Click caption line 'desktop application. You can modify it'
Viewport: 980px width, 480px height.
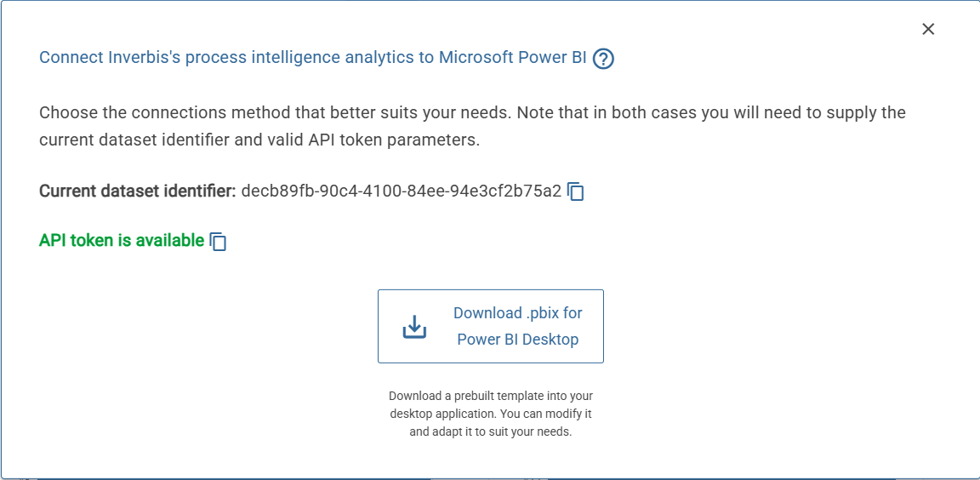[x=491, y=414]
